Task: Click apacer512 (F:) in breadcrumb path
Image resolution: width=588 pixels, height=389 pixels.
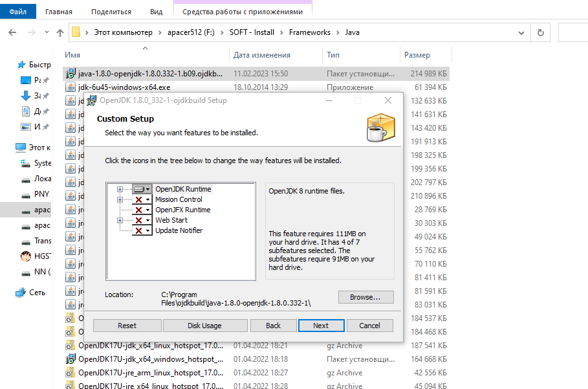Action: (191, 32)
